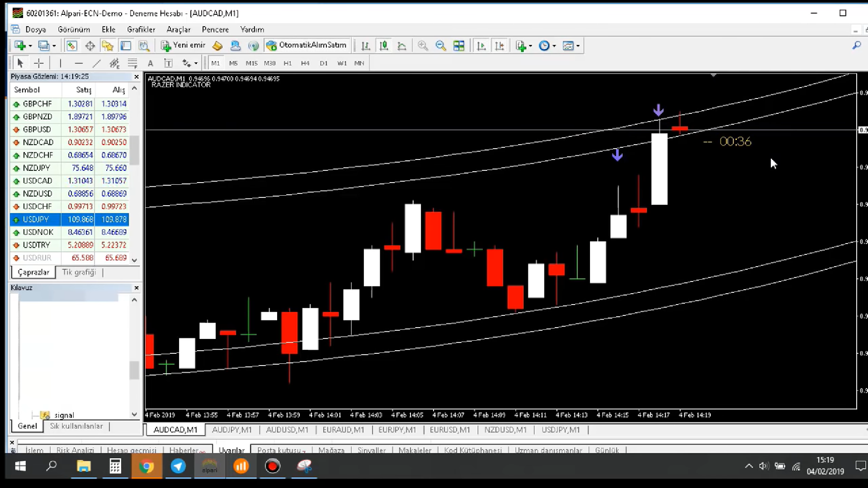Switch to the EURUSD,M1 chart tab
The image size is (868, 488).
click(450, 430)
